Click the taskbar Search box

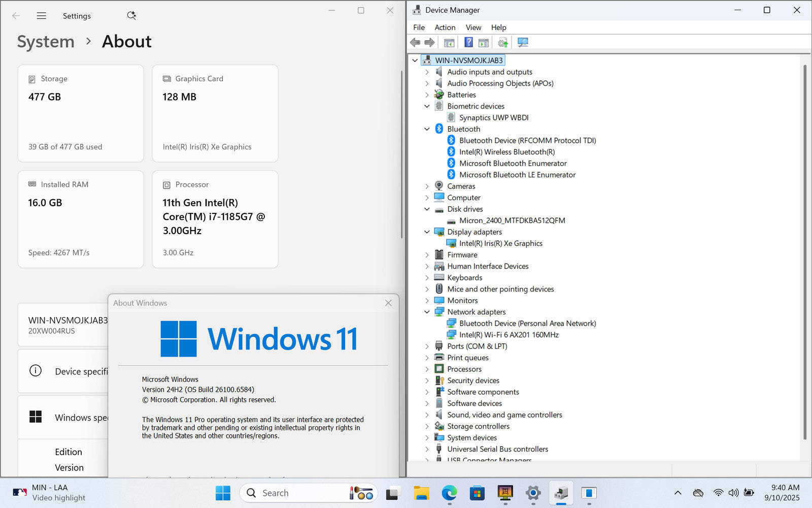tap(308, 493)
